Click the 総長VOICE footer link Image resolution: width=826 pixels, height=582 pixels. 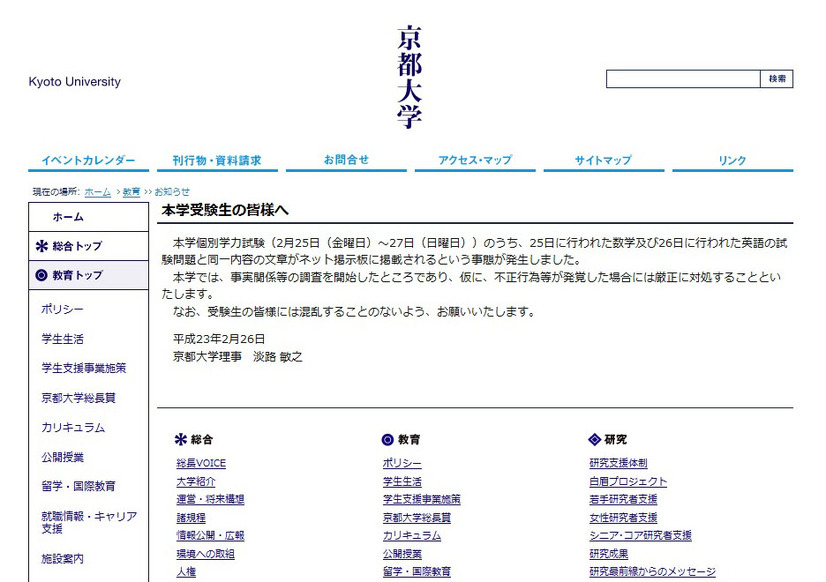click(201, 463)
